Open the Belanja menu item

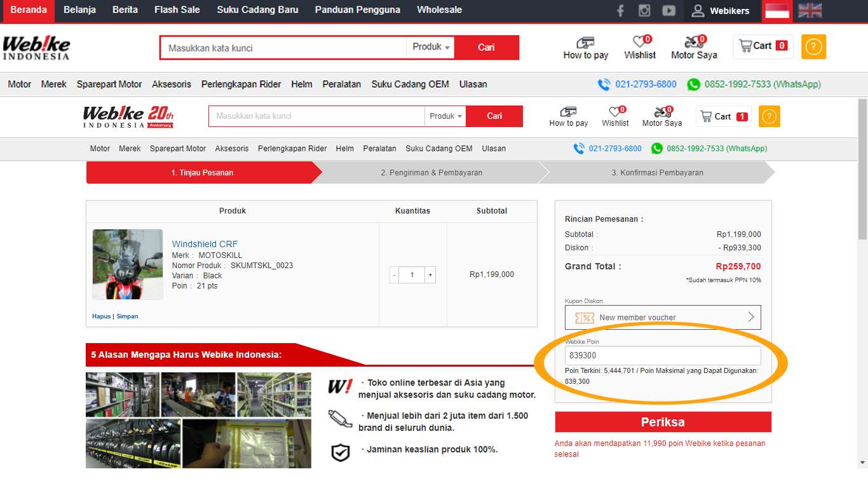79,10
